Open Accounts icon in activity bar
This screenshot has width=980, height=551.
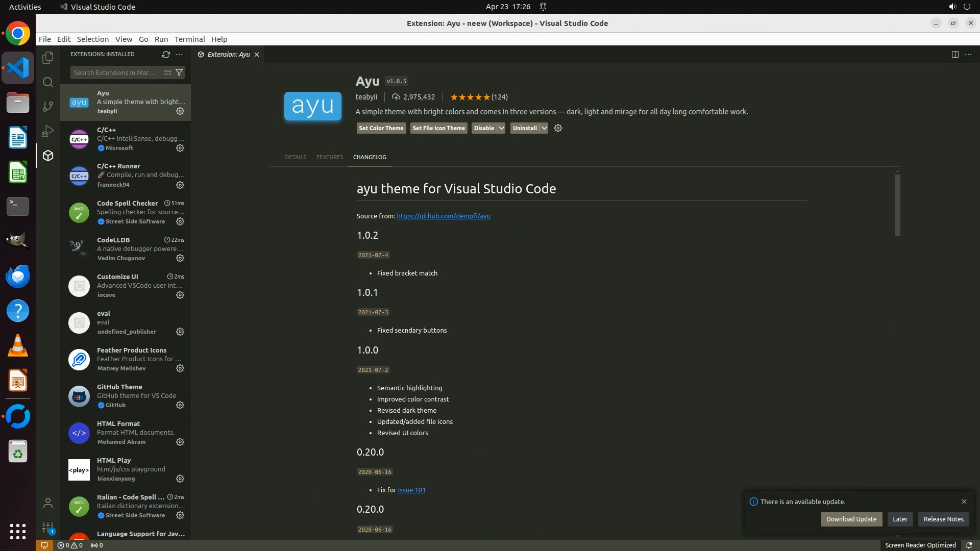tap(48, 503)
